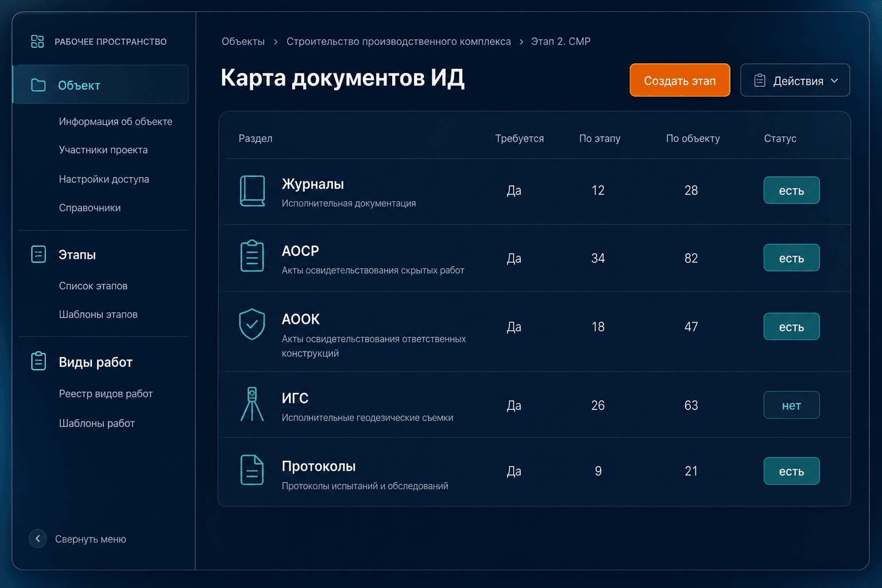Click the Создать этап button
Viewport: 882px width, 588px height.
point(680,80)
